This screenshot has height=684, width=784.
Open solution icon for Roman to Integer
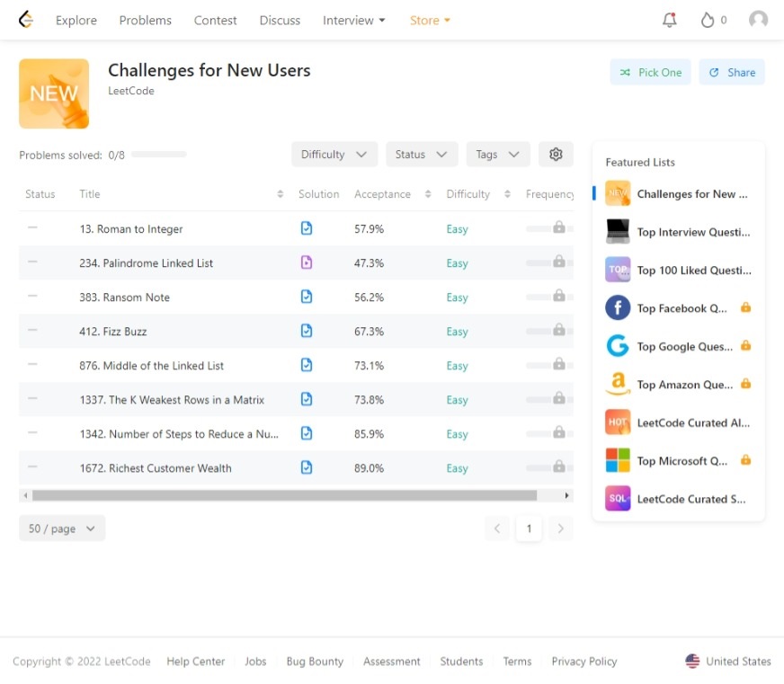click(307, 228)
